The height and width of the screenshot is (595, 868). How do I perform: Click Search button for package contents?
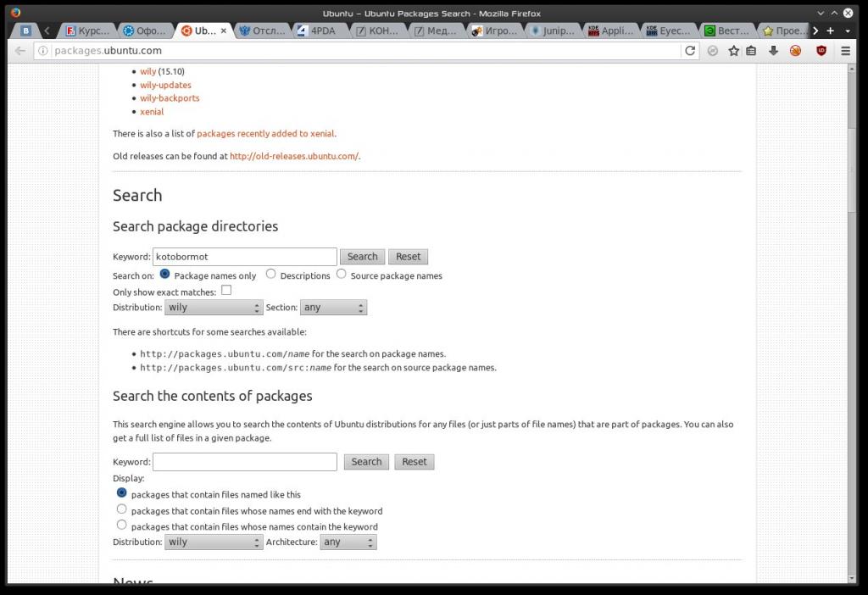tap(366, 462)
